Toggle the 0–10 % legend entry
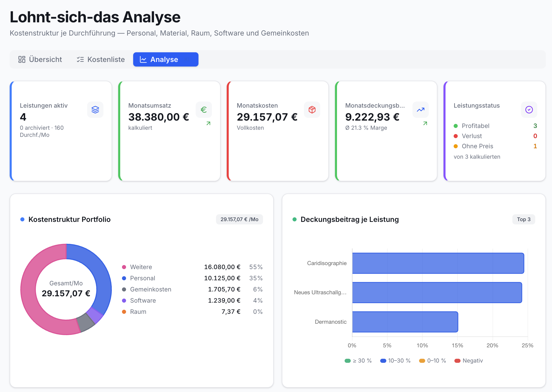The width and height of the screenshot is (552, 392). pyautogui.click(x=433, y=361)
